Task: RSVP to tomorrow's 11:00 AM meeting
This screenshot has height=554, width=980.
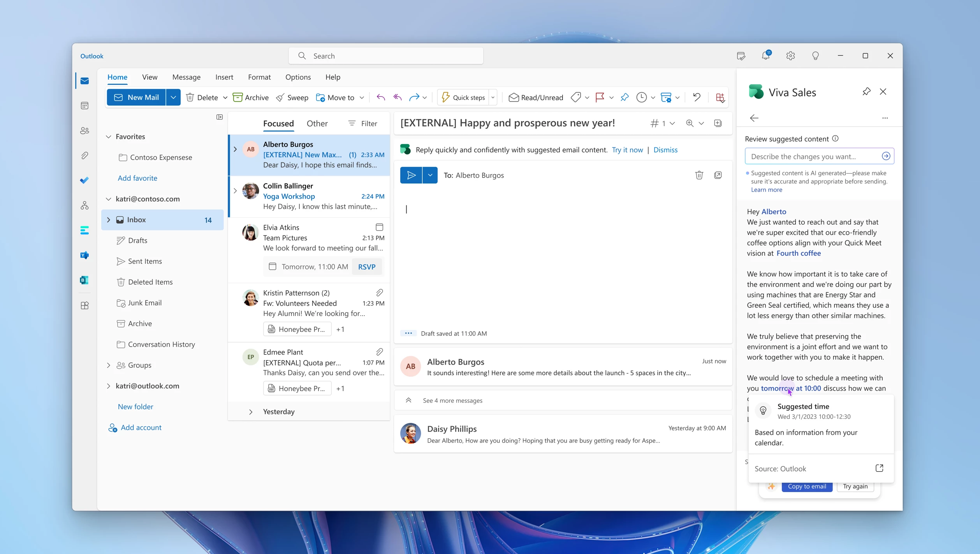Action: 366,266
